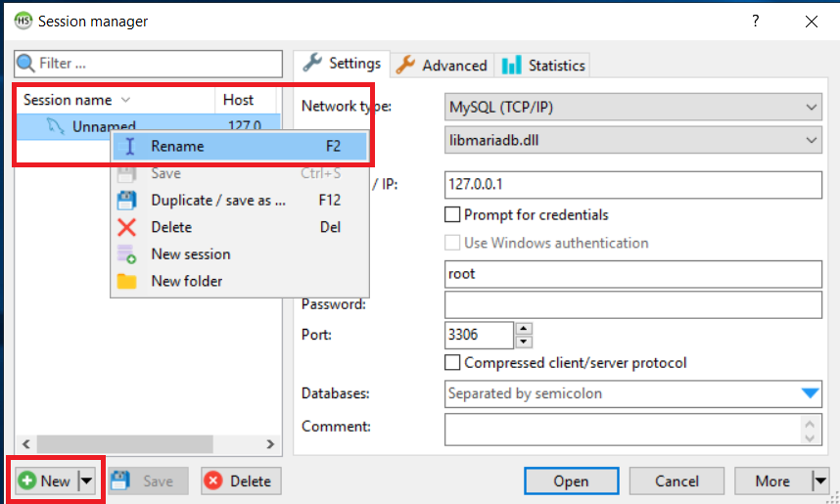Click the Cancel button
Viewport: 840px width, 504px height.
677,481
